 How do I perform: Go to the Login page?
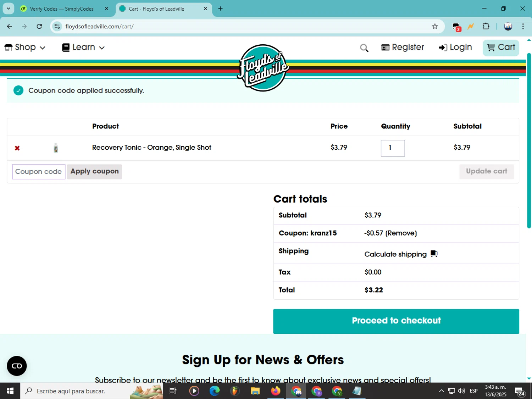(455, 48)
